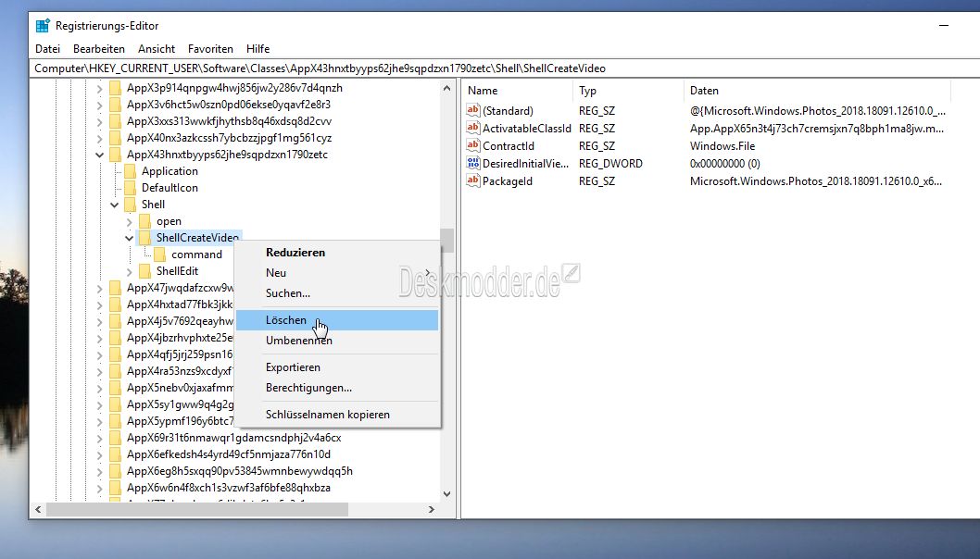
Task: Click the tree's scroll-left arrow button
Action: pyautogui.click(x=38, y=510)
